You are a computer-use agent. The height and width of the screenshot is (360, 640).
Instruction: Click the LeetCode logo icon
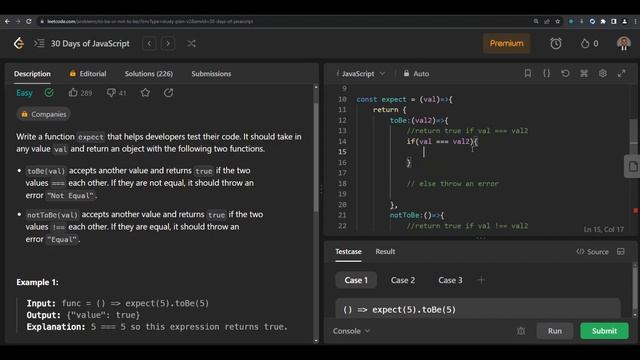point(19,43)
